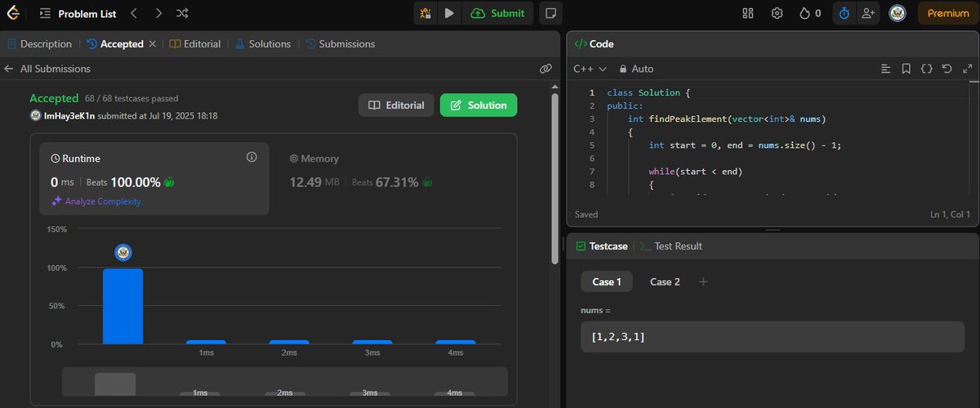Expand the editor to fullscreen
The width and height of the screenshot is (980, 408).
tap(968, 69)
